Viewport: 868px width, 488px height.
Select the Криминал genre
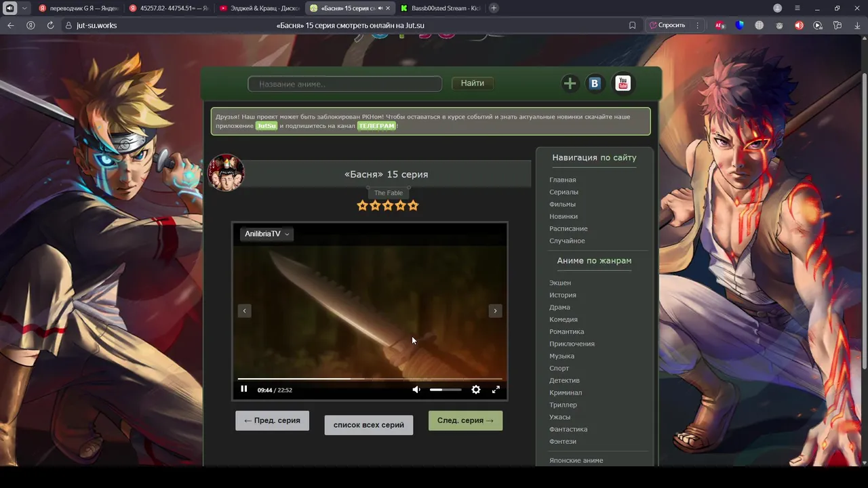[x=566, y=392]
